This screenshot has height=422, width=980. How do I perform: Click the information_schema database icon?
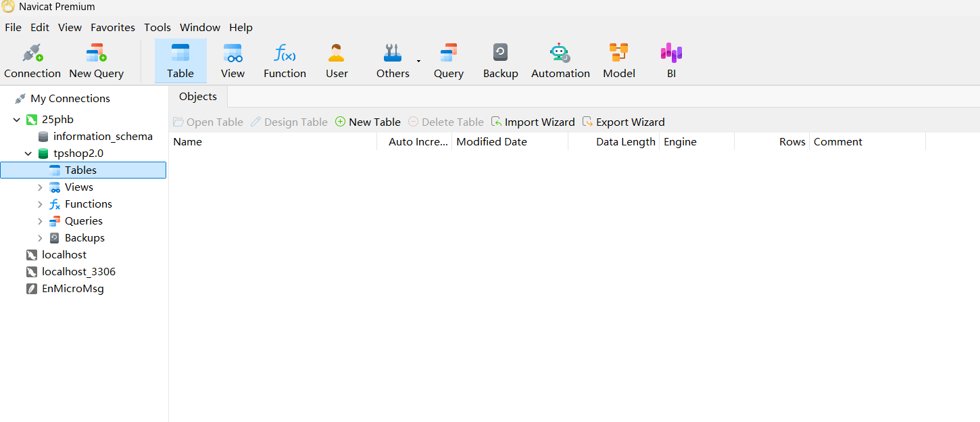point(43,137)
